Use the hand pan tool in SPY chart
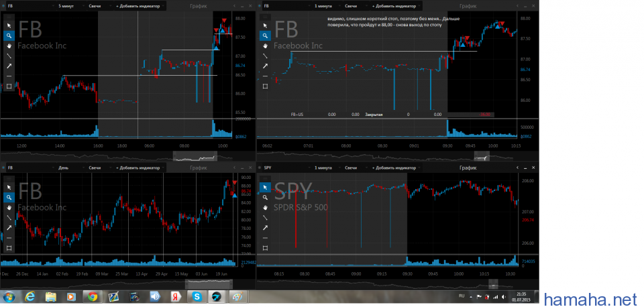644x307 pixels. pyautogui.click(x=265, y=207)
